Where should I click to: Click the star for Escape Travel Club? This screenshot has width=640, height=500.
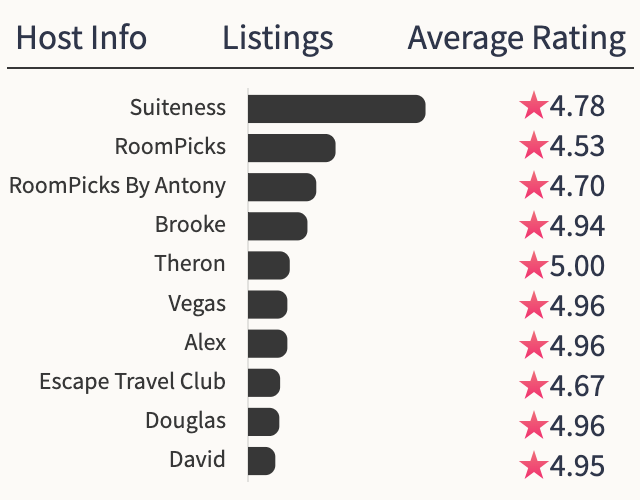point(534,384)
